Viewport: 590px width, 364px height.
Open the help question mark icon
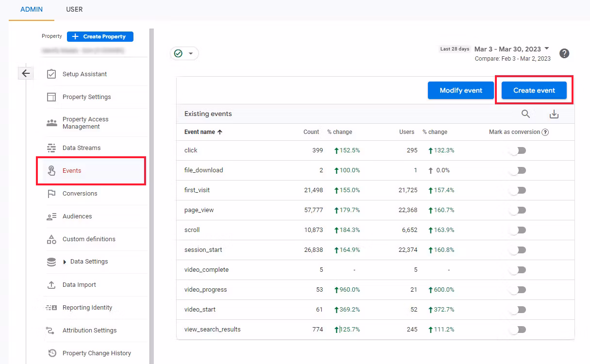tap(564, 53)
